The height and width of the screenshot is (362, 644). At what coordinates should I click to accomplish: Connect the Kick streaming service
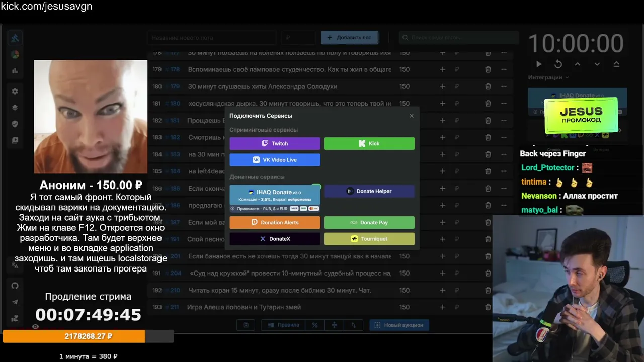tap(369, 143)
